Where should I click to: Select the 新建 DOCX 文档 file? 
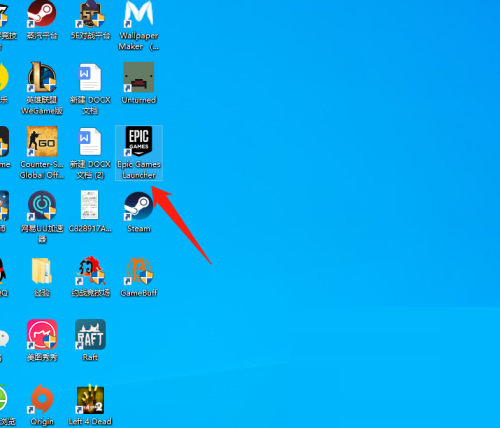pos(90,88)
